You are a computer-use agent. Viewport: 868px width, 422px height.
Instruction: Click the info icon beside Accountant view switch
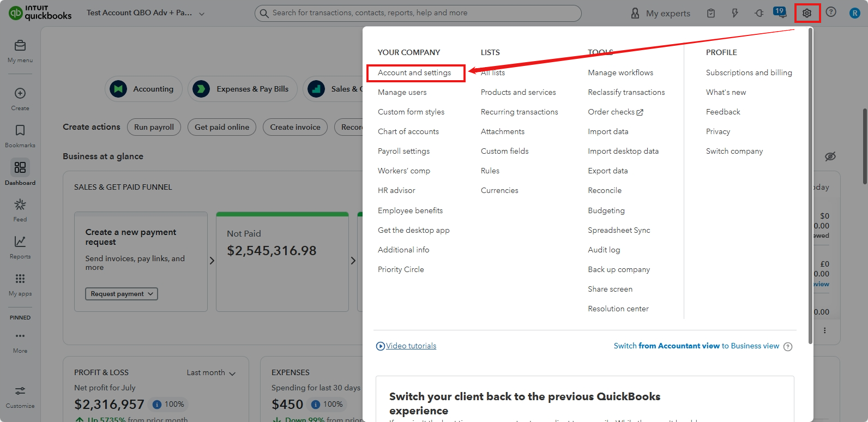point(788,347)
